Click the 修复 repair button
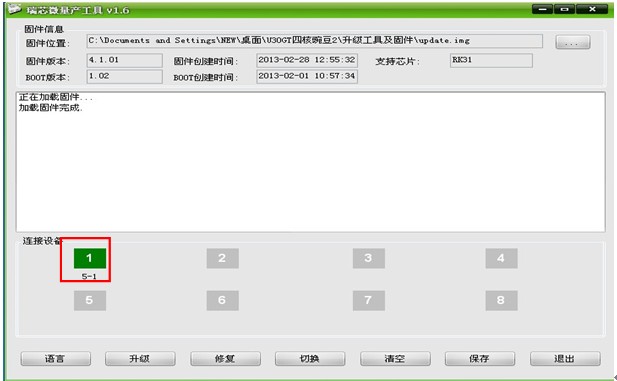Viewport: 617px width, 381px height. click(x=225, y=359)
